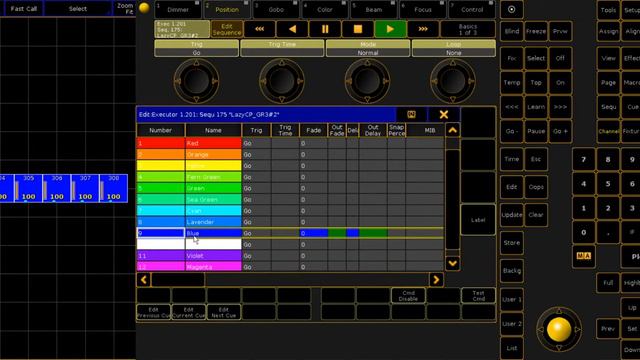
Task: Toggle the Freeze key
Action: click(536, 31)
